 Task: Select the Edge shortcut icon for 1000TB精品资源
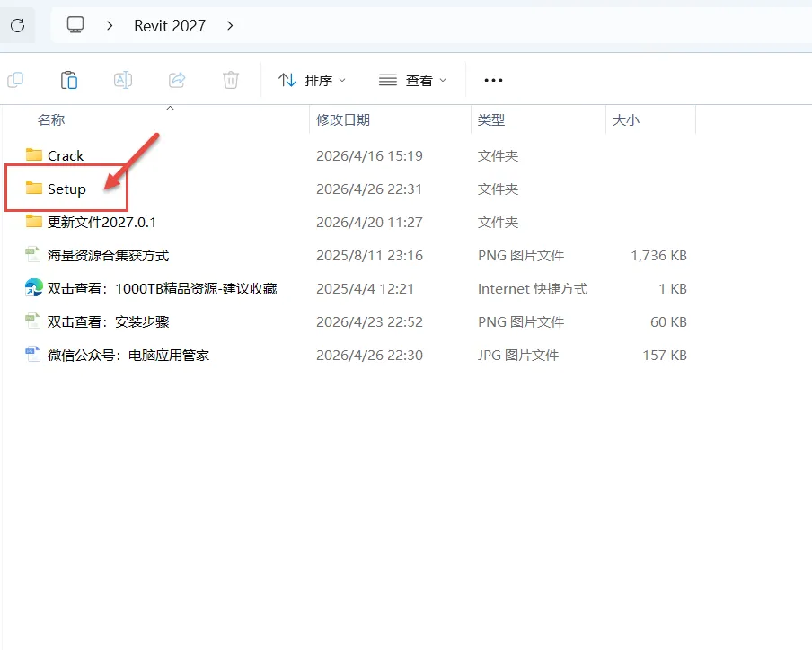tap(33, 287)
